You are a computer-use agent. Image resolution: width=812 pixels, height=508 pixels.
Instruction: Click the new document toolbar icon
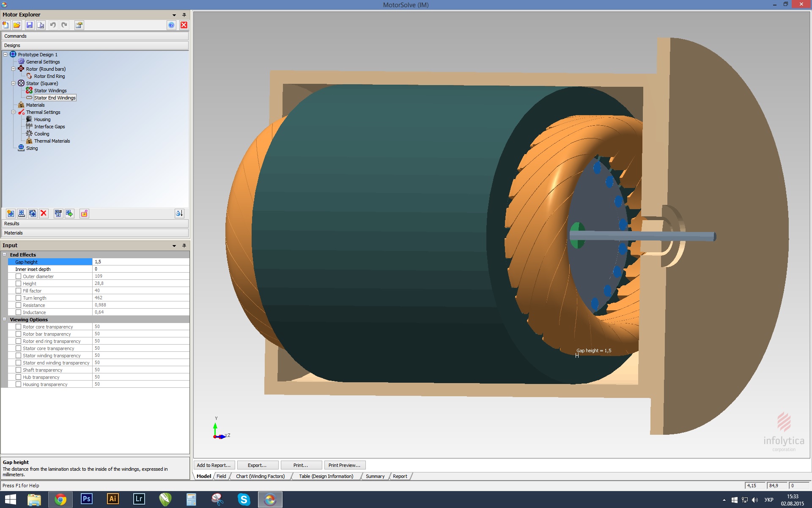6,25
